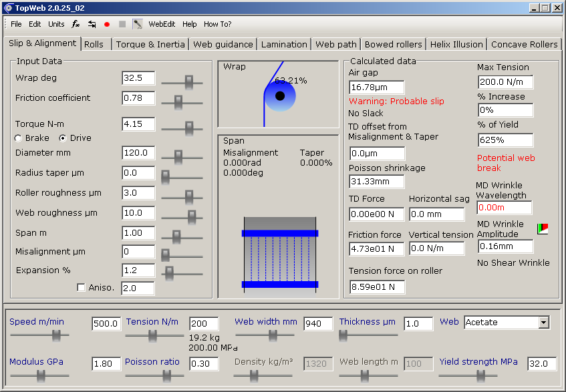
Task: Click the Roller roughness slider handle
Action: point(189,197)
